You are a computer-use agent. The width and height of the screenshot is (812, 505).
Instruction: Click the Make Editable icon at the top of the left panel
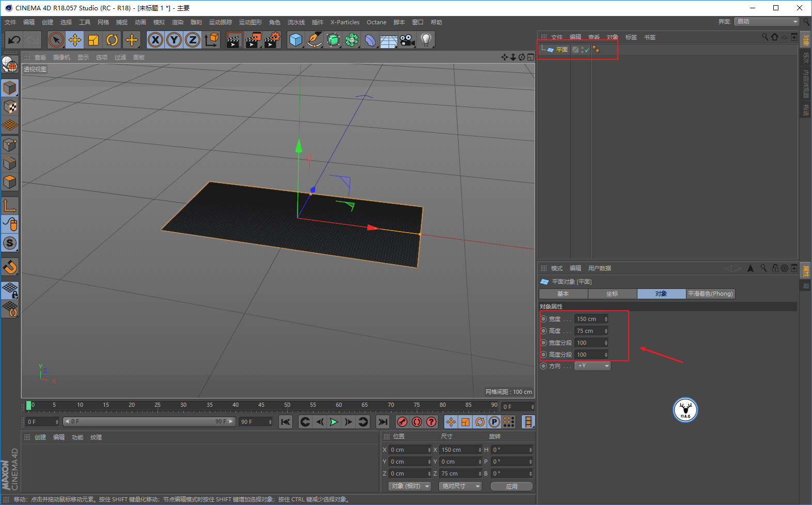[x=10, y=65]
